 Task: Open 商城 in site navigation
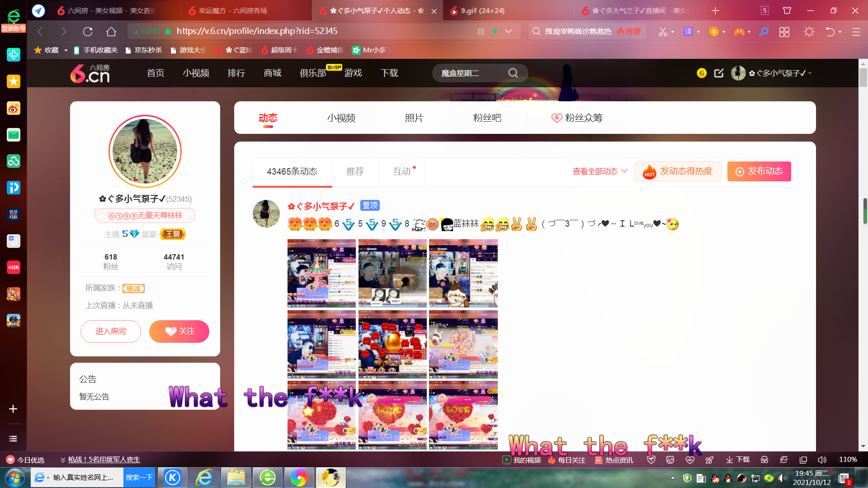pos(273,73)
